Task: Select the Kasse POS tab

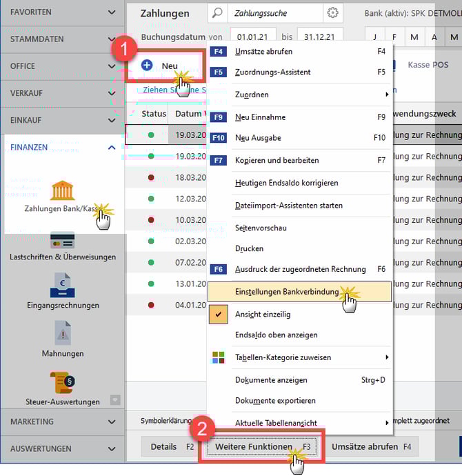Action: (428, 64)
